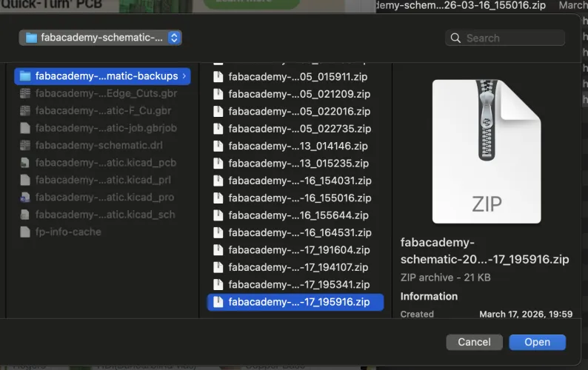Click icon of -16_155016.zip
This screenshot has width=588, height=370.
(218, 198)
